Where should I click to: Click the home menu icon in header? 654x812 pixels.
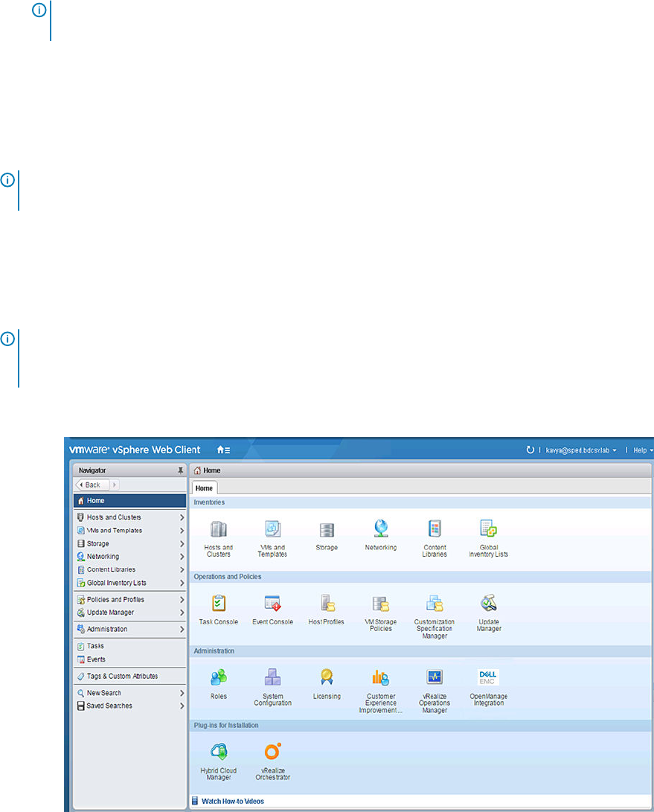[223, 450]
